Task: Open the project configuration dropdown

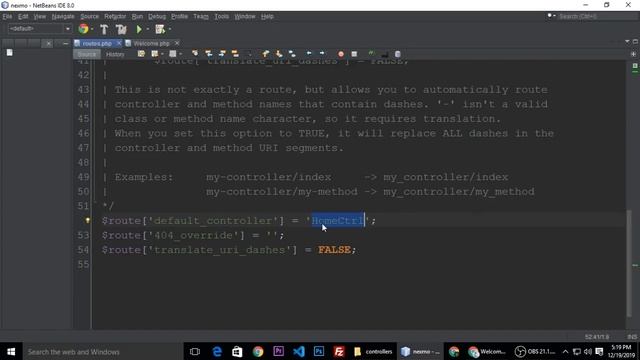Action: click(x=40, y=29)
